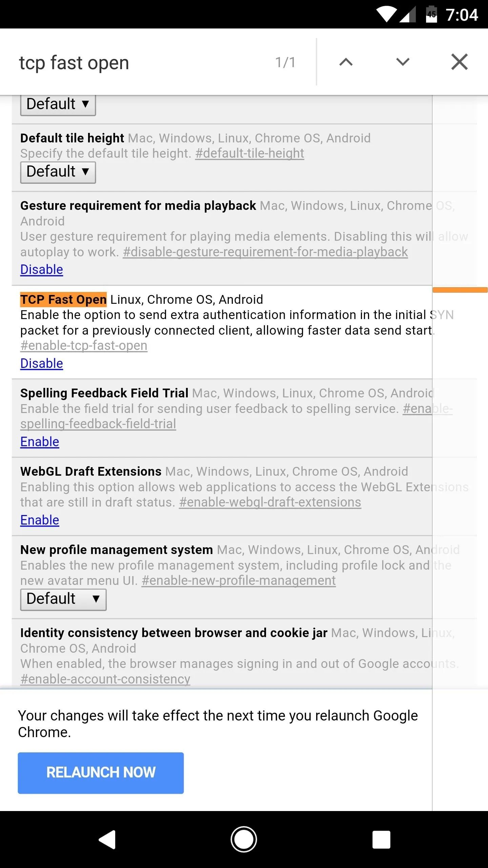
Task: Tap the 'WebGL Draft Extensions' heading
Action: click(x=91, y=471)
